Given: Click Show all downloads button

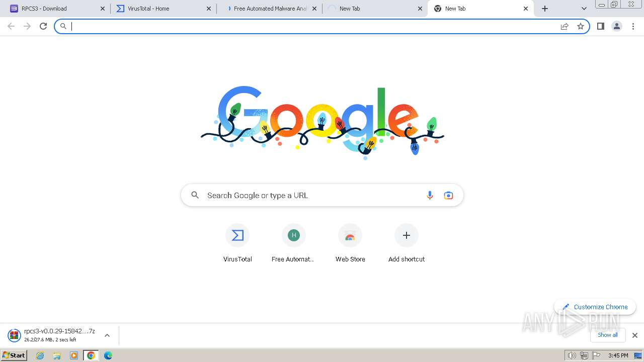Looking at the screenshot, I should pos(608,335).
